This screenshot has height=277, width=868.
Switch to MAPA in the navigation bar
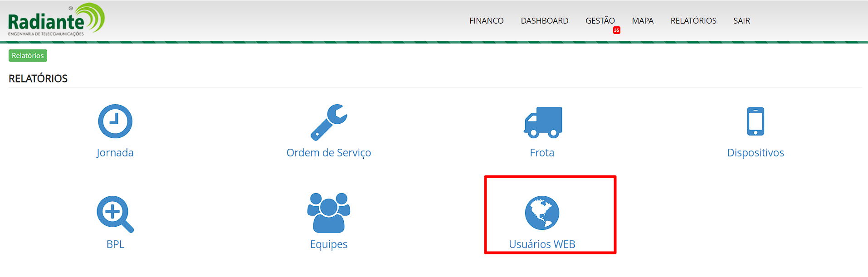click(x=643, y=21)
